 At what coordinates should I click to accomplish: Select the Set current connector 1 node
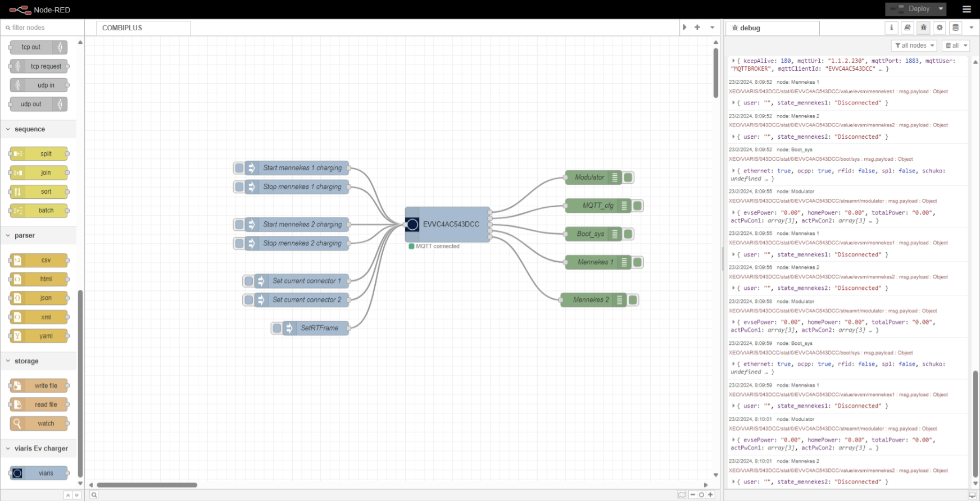(x=302, y=281)
